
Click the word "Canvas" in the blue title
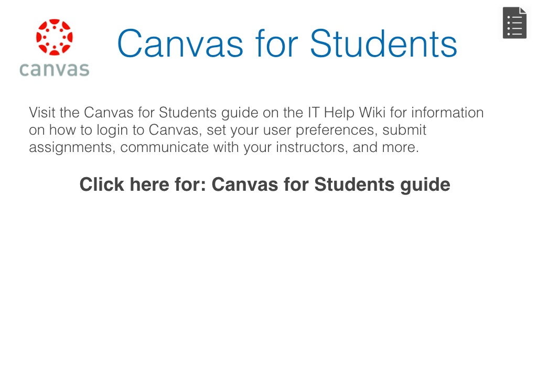coord(180,43)
